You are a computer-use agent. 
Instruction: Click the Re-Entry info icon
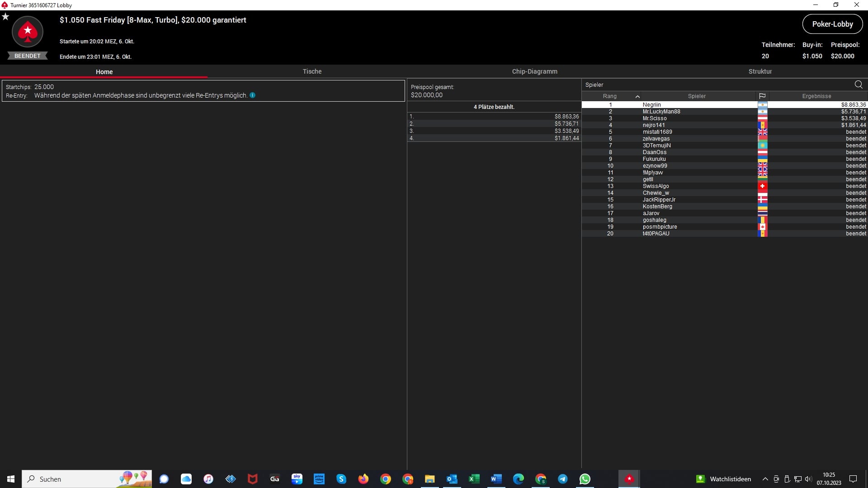[253, 95]
